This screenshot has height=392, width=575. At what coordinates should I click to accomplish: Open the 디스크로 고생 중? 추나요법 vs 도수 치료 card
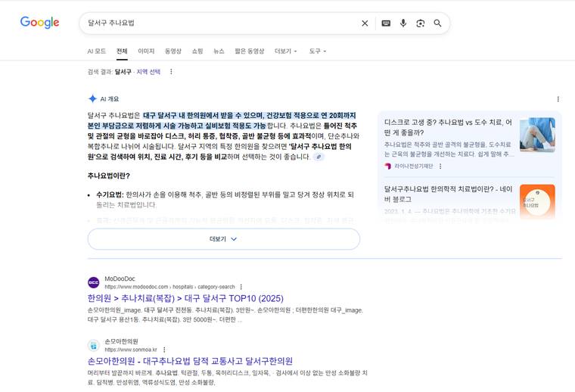click(x=448, y=127)
